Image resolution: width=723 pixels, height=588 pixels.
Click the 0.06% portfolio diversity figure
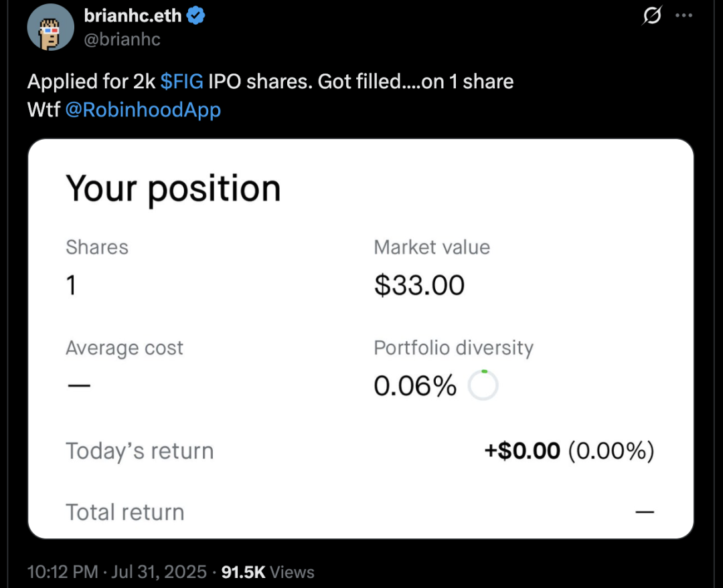click(415, 386)
